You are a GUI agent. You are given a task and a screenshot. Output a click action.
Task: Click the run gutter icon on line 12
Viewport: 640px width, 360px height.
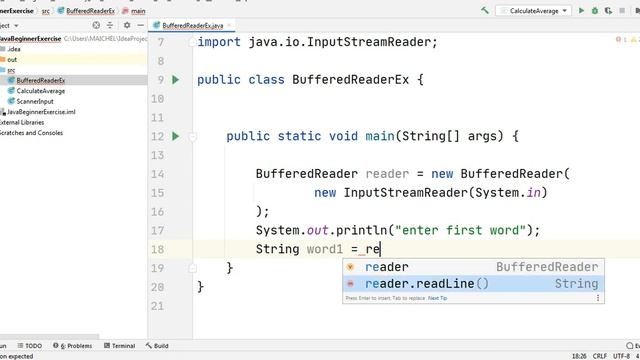(176, 136)
